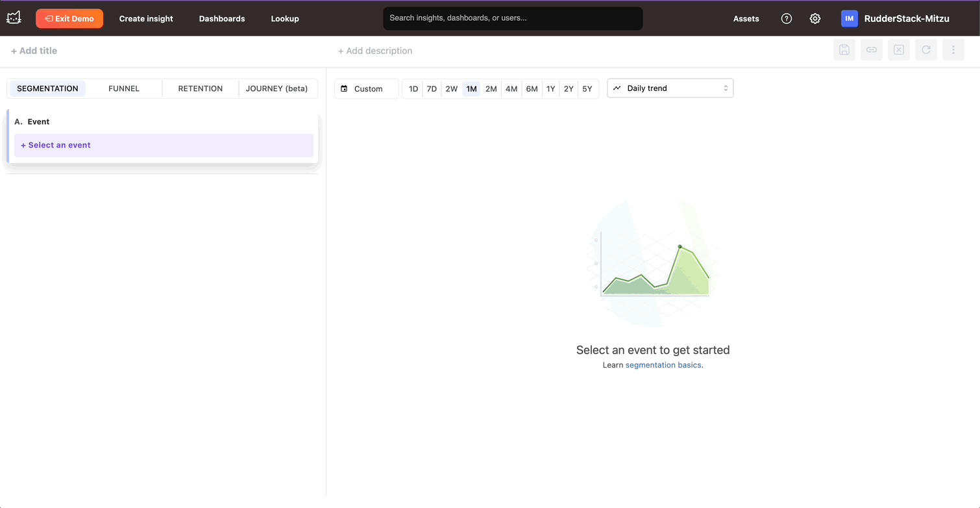Open the three-dot more options menu
The width and height of the screenshot is (980, 508).
point(953,50)
